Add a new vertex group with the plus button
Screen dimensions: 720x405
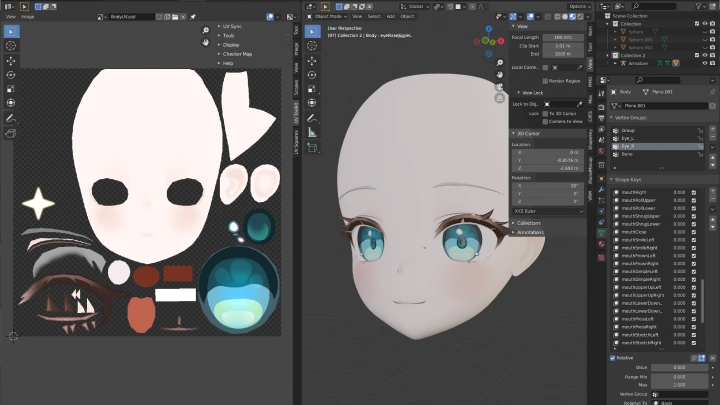click(x=712, y=130)
